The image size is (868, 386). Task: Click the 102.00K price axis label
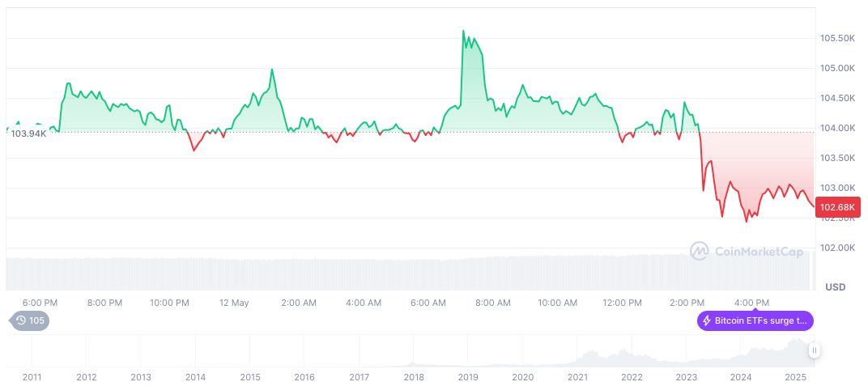(838, 248)
